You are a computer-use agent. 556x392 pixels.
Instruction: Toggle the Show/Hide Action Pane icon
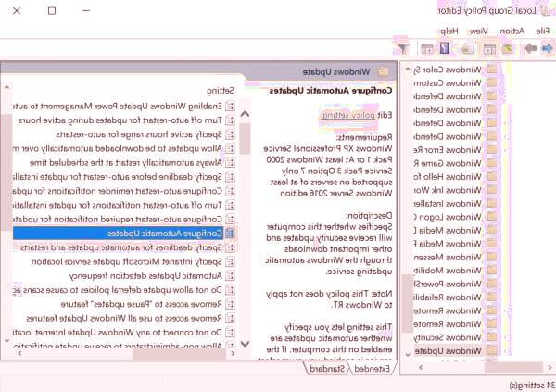point(427,48)
